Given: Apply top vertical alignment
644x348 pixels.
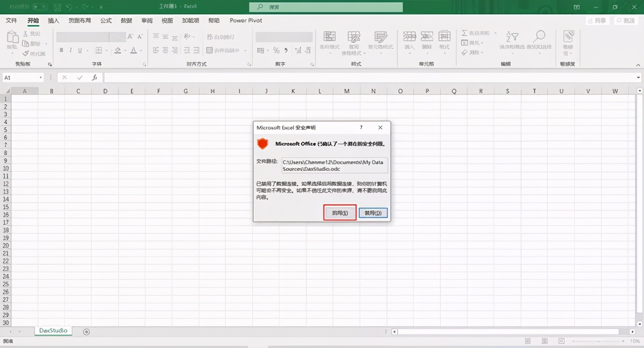Looking at the screenshot, I should click(x=156, y=37).
